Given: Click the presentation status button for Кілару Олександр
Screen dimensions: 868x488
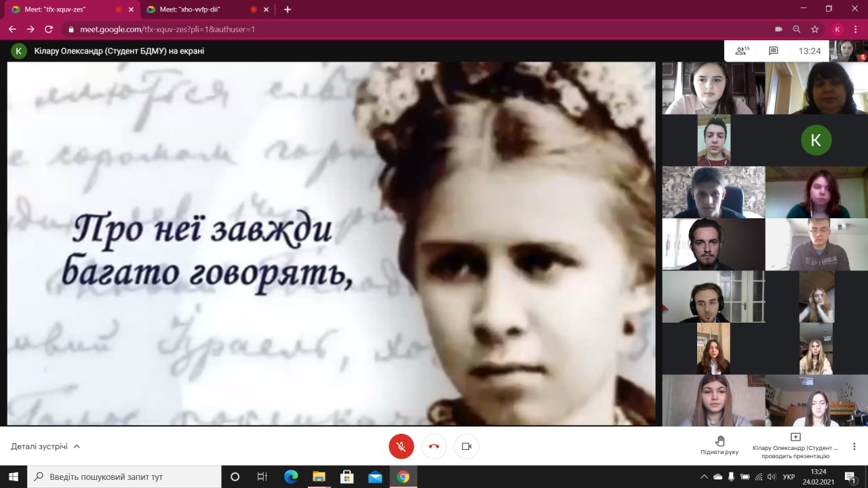Looking at the screenshot, I should 795,445.
